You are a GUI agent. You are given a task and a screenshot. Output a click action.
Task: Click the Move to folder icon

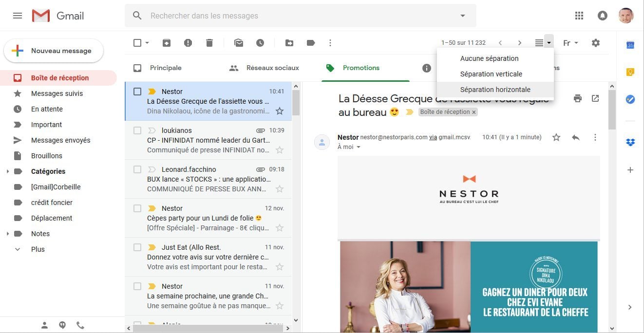[289, 43]
